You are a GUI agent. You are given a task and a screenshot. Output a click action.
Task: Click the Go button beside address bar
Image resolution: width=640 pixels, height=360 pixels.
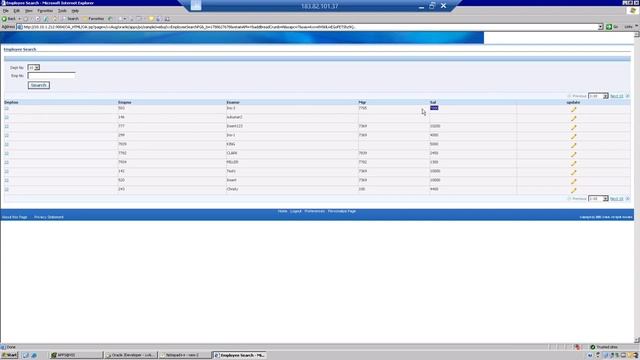pyautogui.click(x=612, y=27)
